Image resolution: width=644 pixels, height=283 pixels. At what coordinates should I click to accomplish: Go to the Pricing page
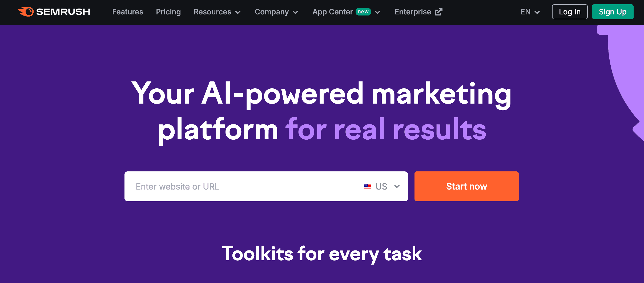tap(168, 12)
